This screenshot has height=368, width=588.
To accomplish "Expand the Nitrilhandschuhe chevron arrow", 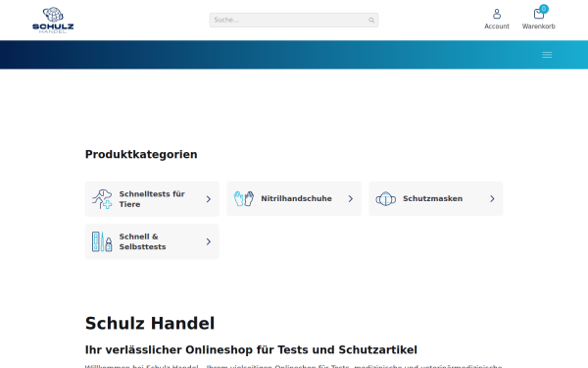I will pos(350,198).
